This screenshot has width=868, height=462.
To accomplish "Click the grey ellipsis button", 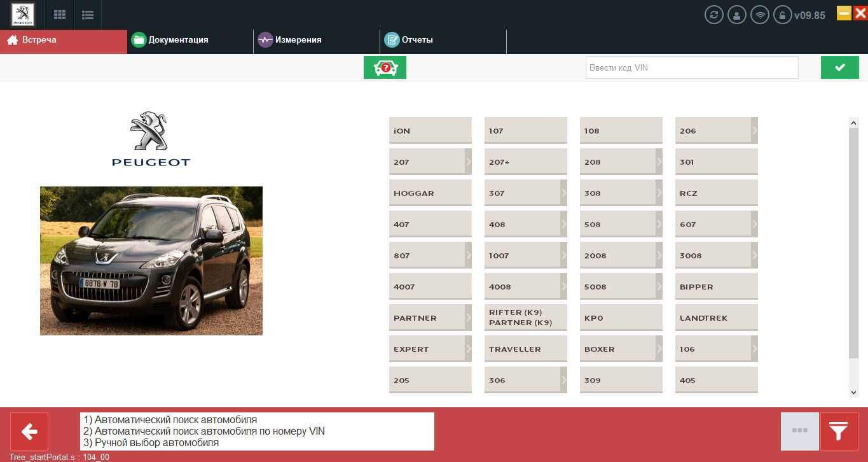I will click(799, 431).
